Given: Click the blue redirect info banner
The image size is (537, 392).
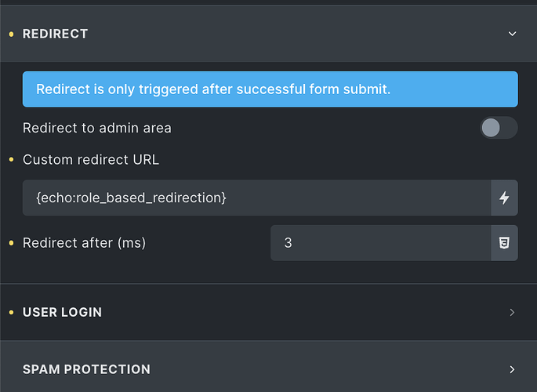Looking at the screenshot, I should pos(270,89).
